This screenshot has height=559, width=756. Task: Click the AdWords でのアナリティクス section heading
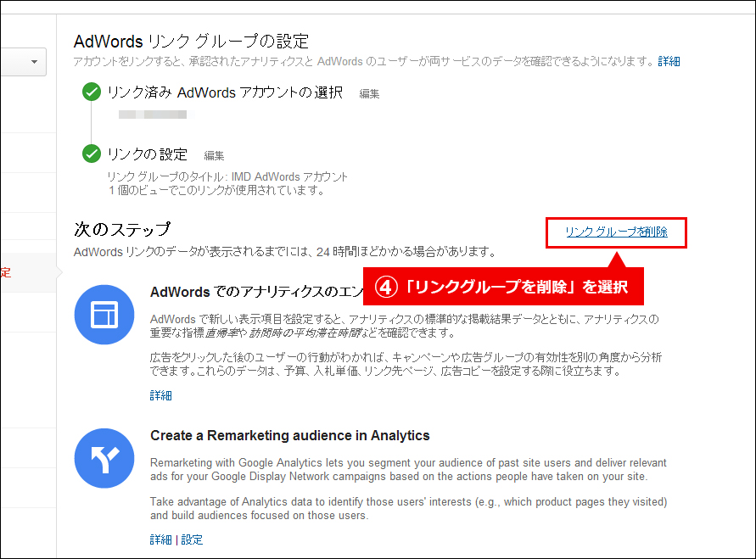[256, 292]
